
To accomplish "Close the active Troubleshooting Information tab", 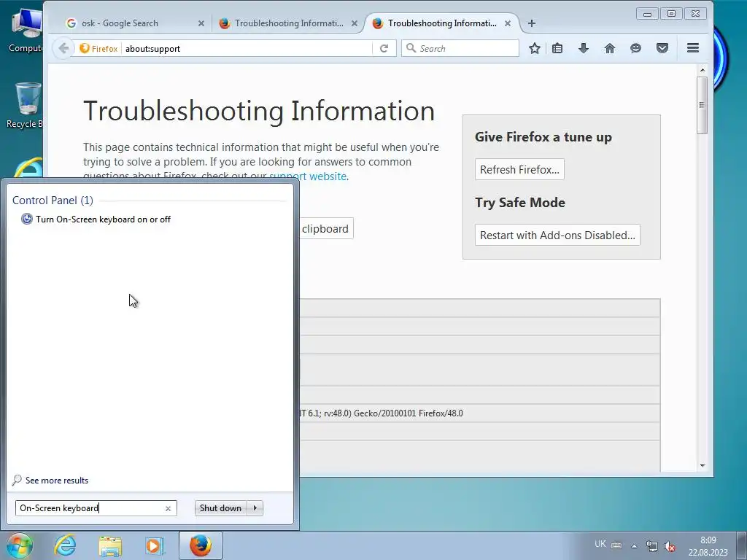I will tap(508, 23).
